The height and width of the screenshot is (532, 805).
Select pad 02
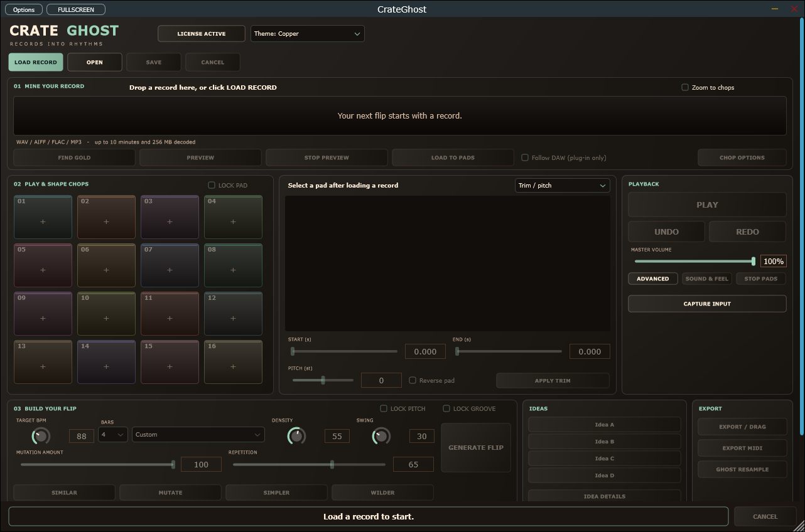(106, 217)
